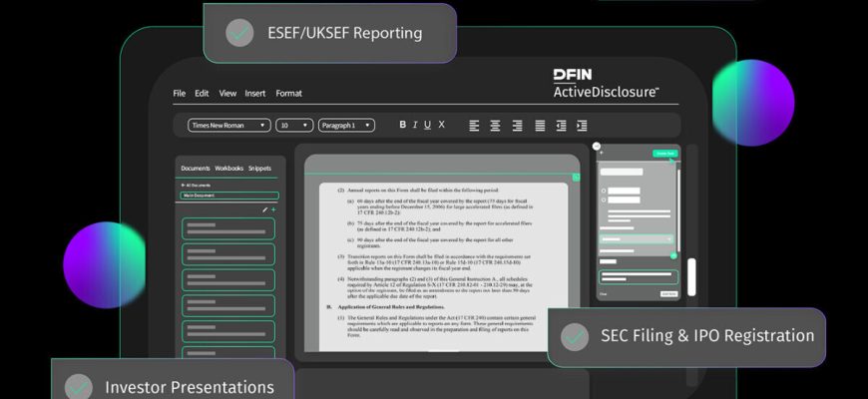Click the green corner marker on document
Viewport: 868px width, 399px height.
[576, 178]
